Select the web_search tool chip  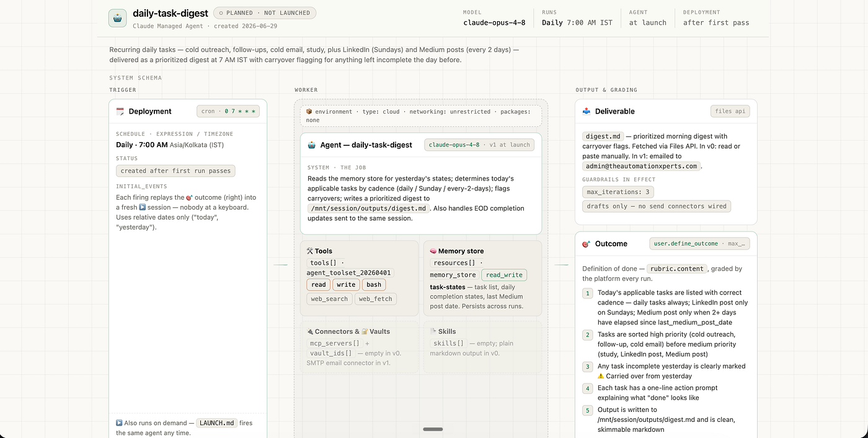coord(329,299)
